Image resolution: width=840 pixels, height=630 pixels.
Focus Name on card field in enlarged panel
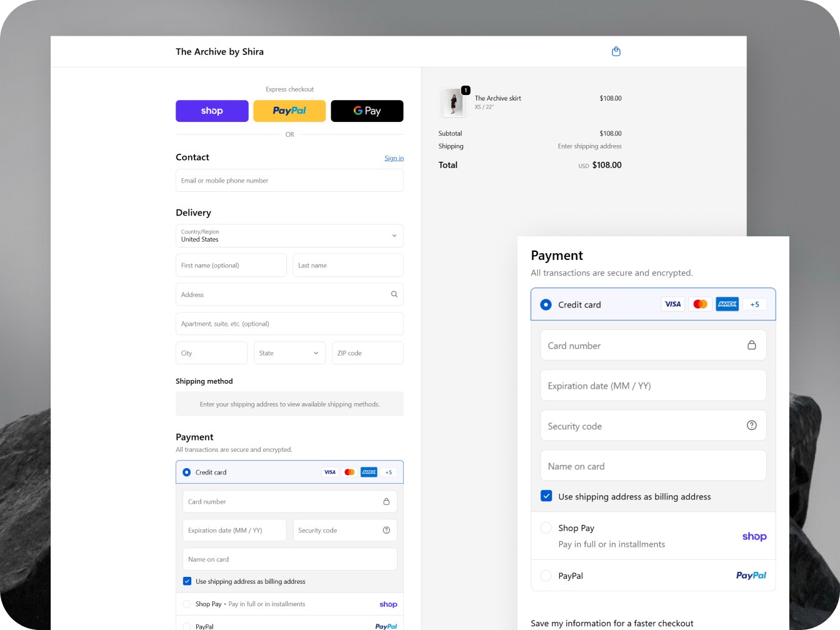tap(653, 466)
